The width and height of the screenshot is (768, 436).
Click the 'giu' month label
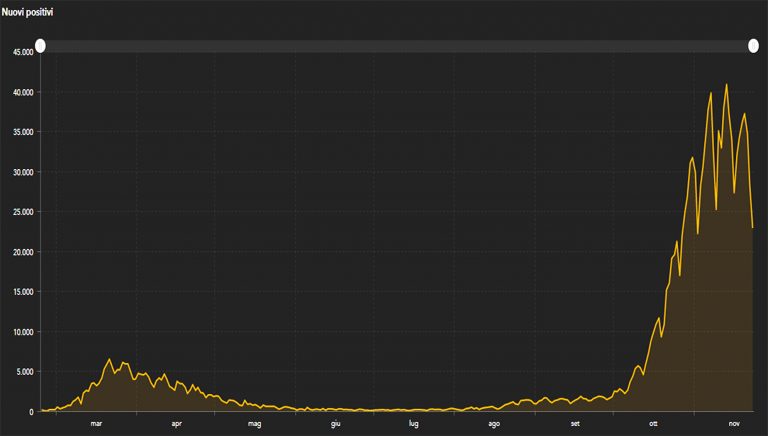pyautogui.click(x=336, y=424)
